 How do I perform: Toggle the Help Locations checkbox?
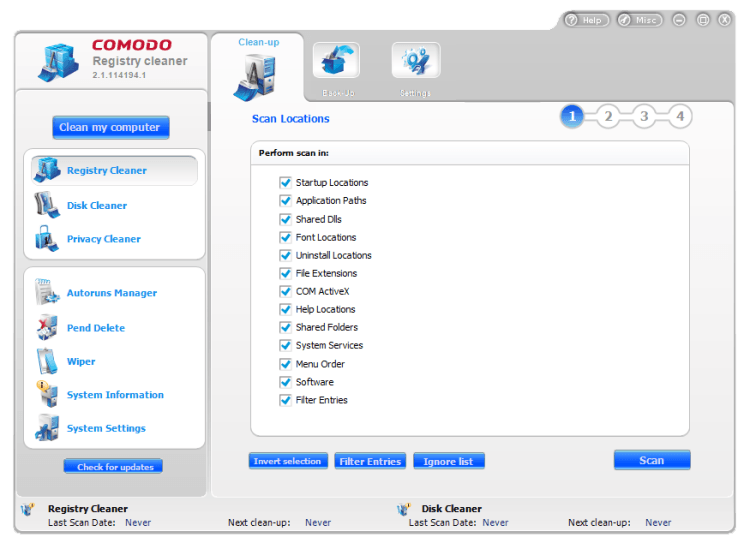tap(286, 309)
